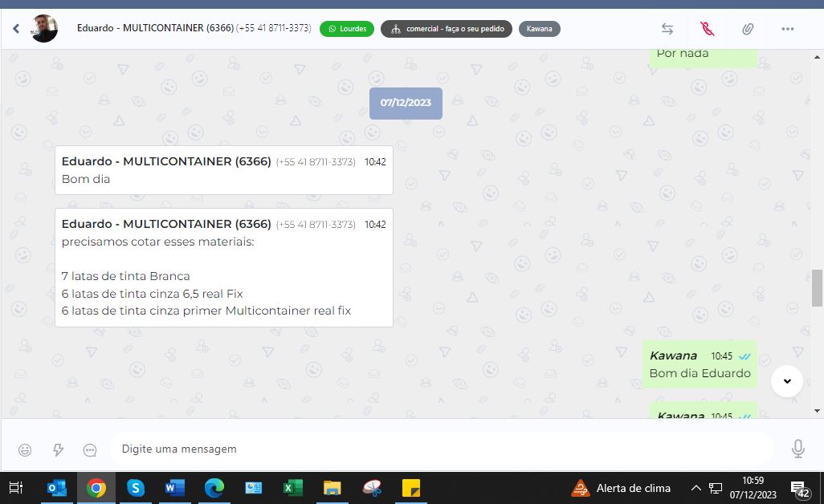The image size is (824, 504).
Task: Open the three-dots more options menu
Action: [x=787, y=29]
